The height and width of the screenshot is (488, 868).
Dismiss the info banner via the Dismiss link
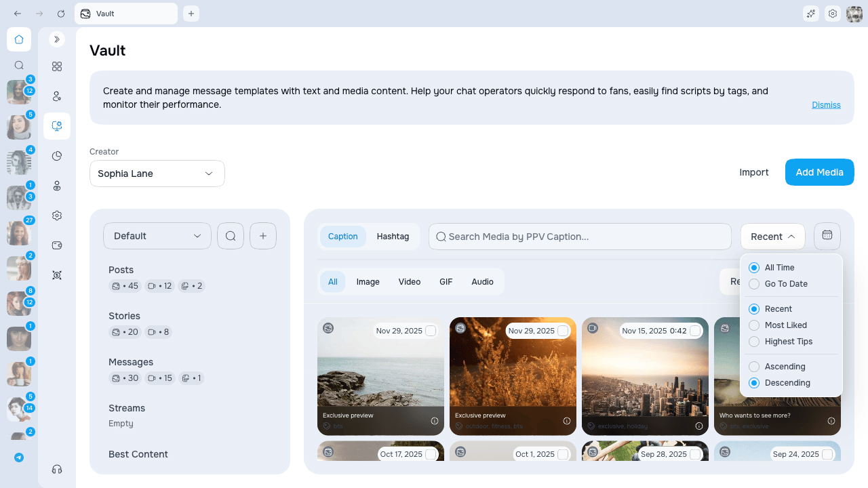[826, 105]
